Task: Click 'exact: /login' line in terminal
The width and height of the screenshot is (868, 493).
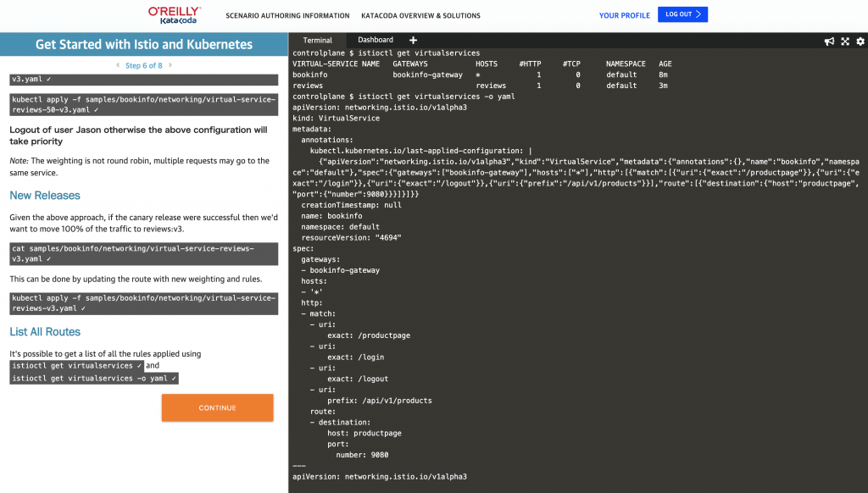Action: coord(355,357)
